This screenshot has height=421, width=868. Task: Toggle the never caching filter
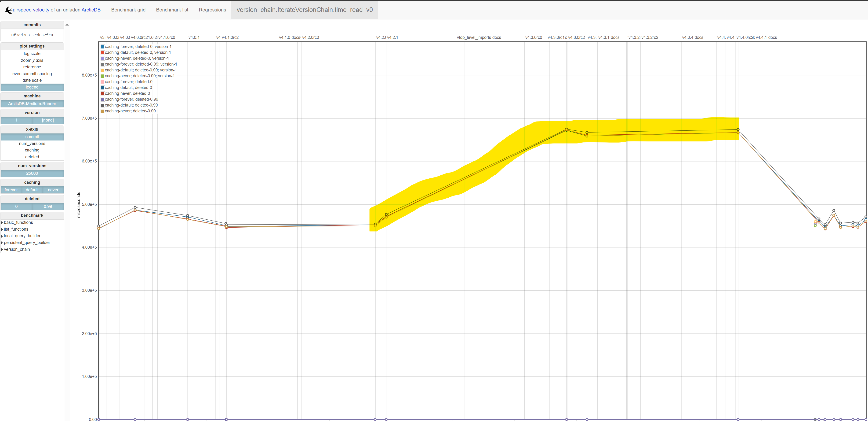[53, 190]
